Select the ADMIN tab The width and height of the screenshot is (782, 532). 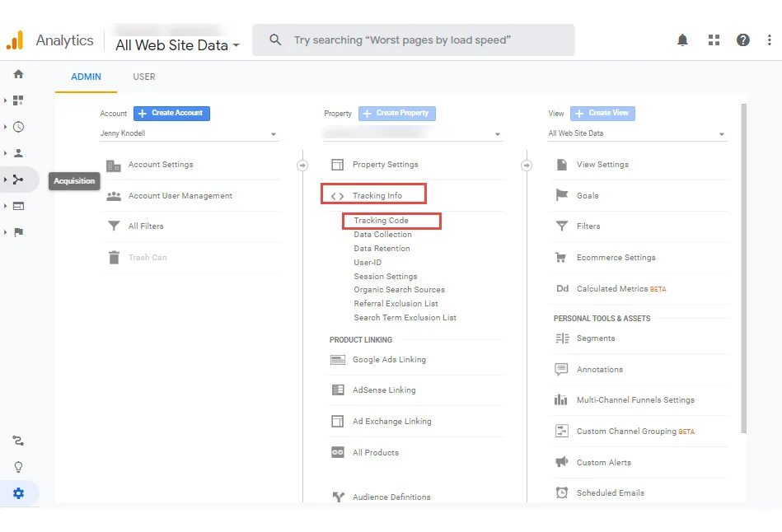click(x=86, y=77)
